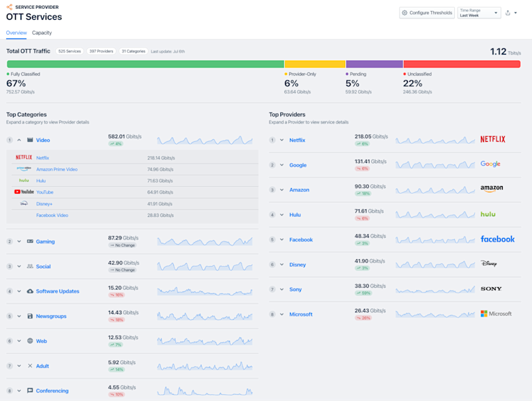Click the share/export icon in header
532x401 pixels.
(x=508, y=13)
